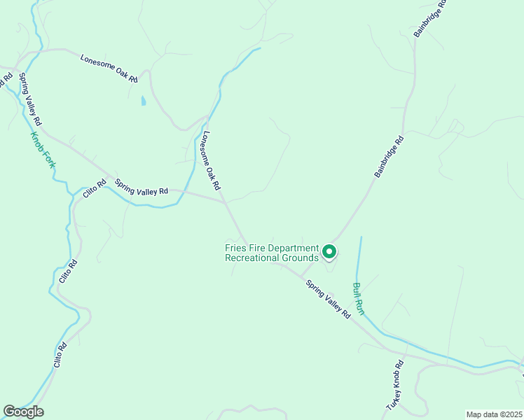The height and width of the screenshot is (420, 524).
Task: Open the Fries Fire Department Recreational Grounds label
Action: tap(272, 253)
